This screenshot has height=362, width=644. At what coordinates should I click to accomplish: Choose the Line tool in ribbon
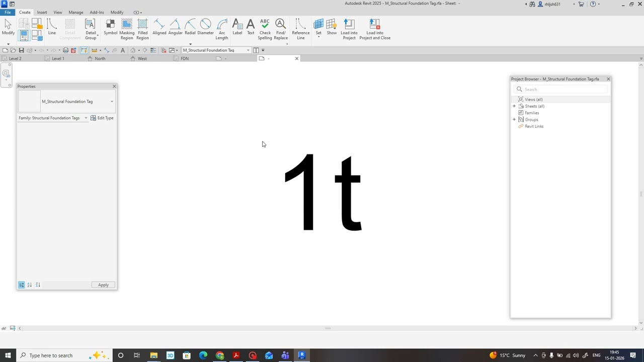point(52,27)
